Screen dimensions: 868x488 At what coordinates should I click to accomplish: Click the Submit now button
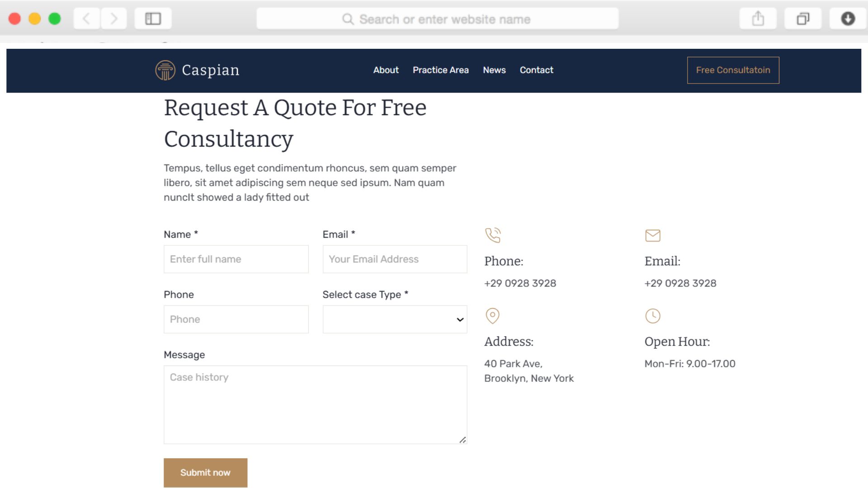[205, 473]
